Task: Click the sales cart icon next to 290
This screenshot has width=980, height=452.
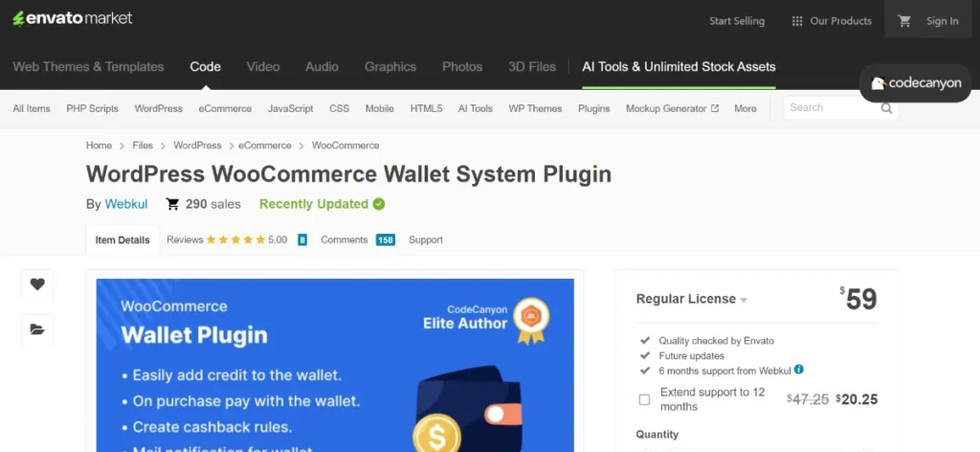Action: (172, 204)
